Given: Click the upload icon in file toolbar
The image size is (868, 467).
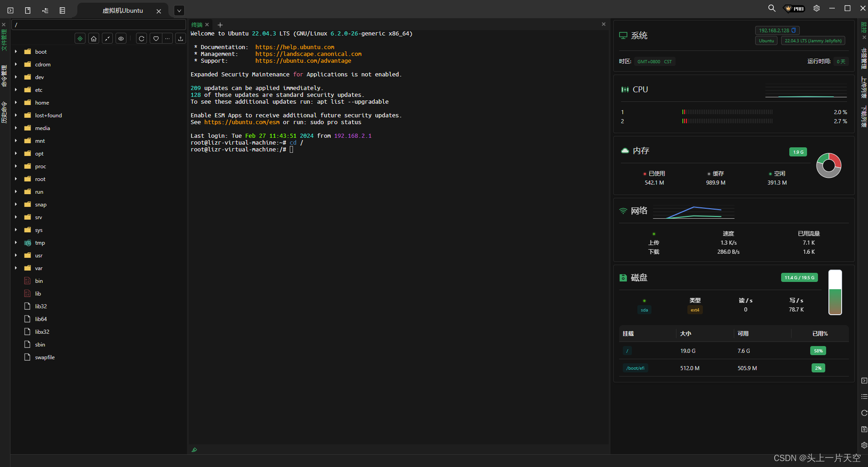Looking at the screenshot, I should click(x=181, y=39).
